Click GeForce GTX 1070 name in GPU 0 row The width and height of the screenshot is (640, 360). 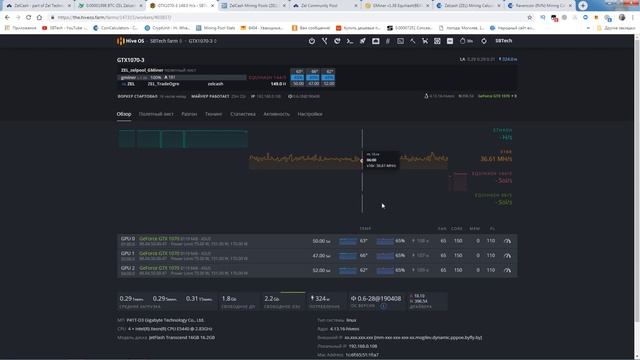(x=159, y=238)
